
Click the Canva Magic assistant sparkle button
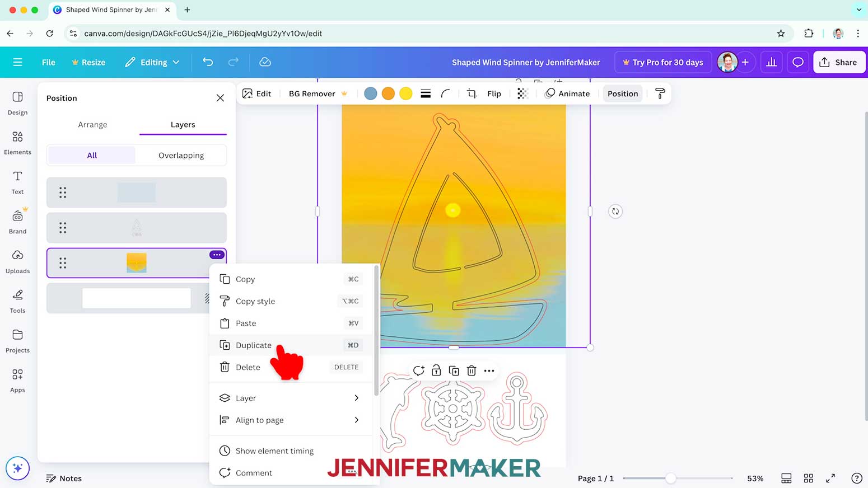point(17,468)
